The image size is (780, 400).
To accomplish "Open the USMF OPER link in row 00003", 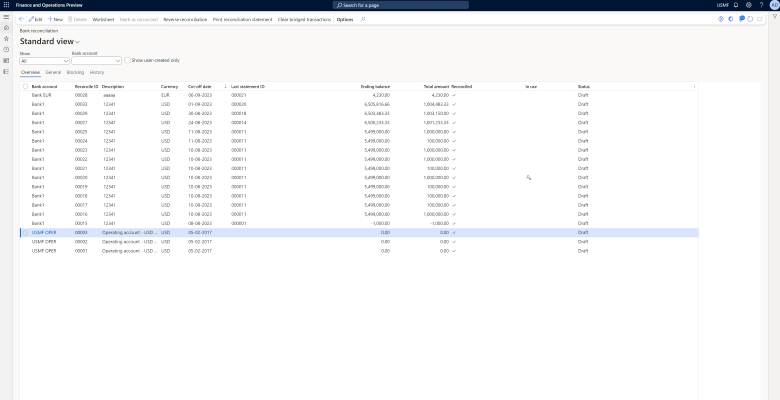I will [44, 233].
